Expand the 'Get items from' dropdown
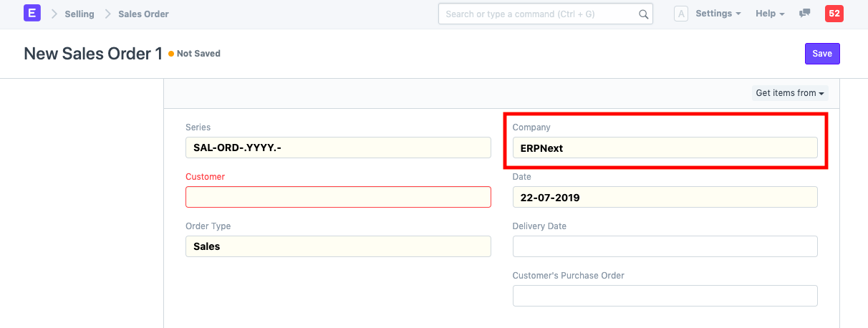Viewport: 868px width, 328px height. pyautogui.click(x=790, y=93)
